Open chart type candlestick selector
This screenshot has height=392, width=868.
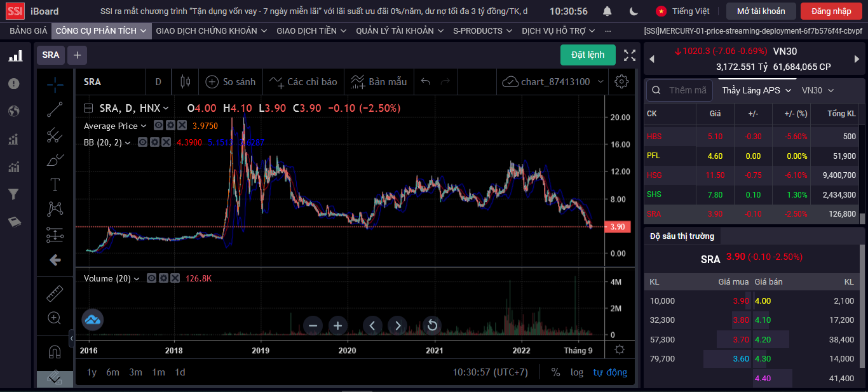click(186, 81)
